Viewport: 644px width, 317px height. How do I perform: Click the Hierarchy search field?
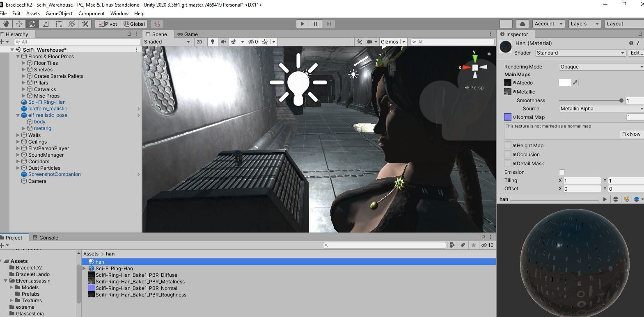click(77, 42)
